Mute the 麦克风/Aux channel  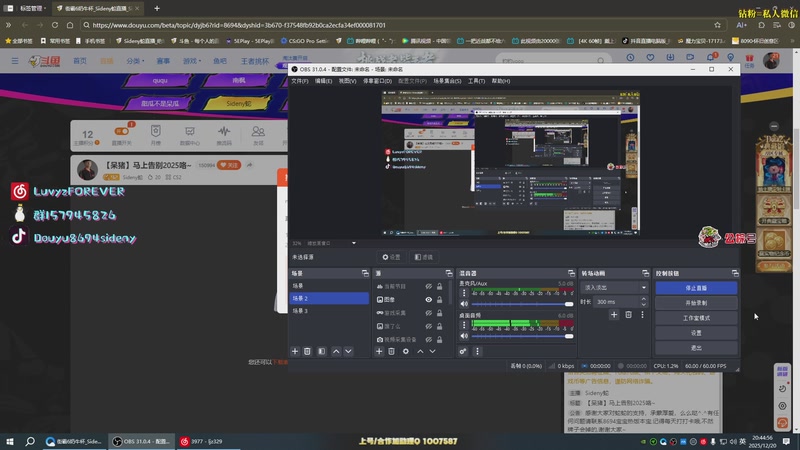click(x=464, y=304)
